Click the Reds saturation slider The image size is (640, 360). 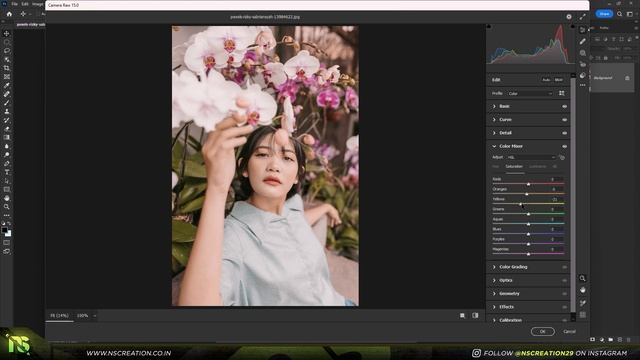528,184
